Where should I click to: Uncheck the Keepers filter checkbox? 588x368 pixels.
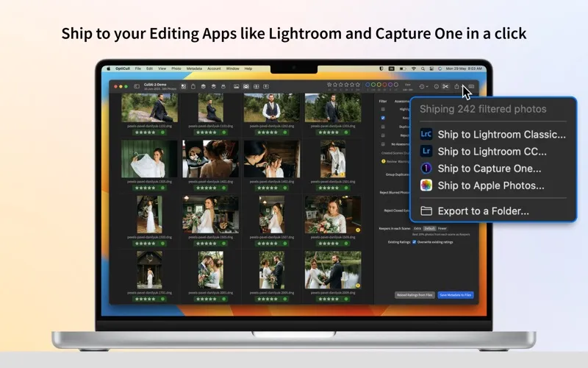tap(383, 118)
